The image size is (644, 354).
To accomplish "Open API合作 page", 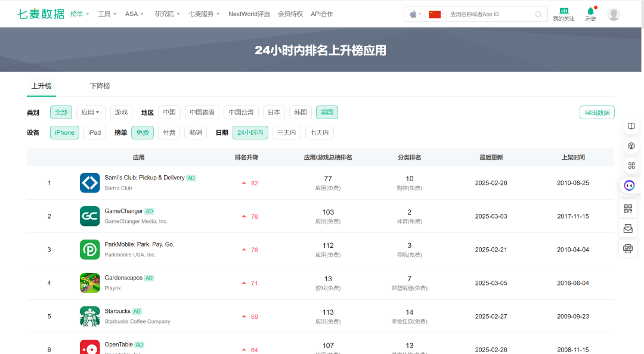I will click(x=322, y=14).
